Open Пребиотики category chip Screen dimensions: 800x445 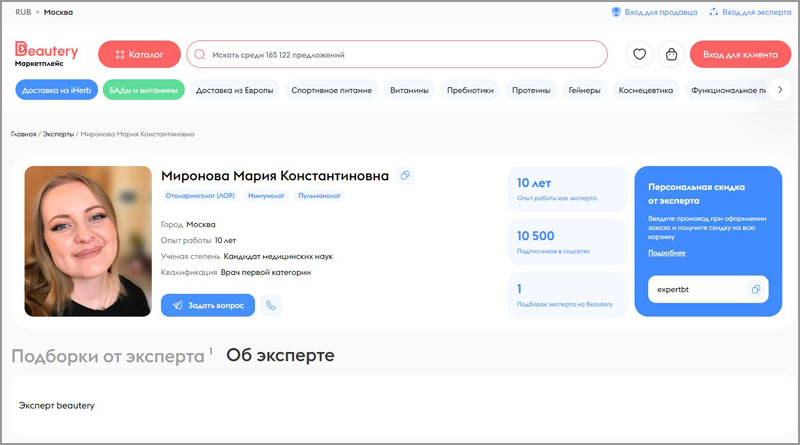[470, 90]
